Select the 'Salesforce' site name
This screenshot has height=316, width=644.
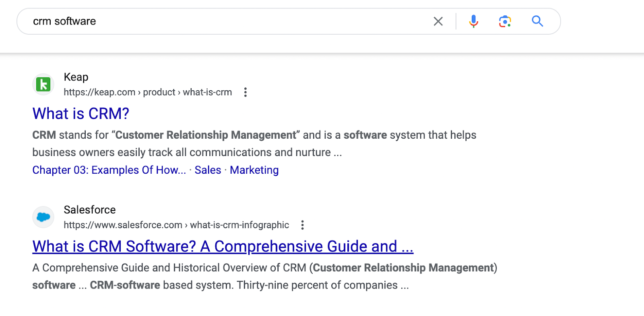point(90,210)
